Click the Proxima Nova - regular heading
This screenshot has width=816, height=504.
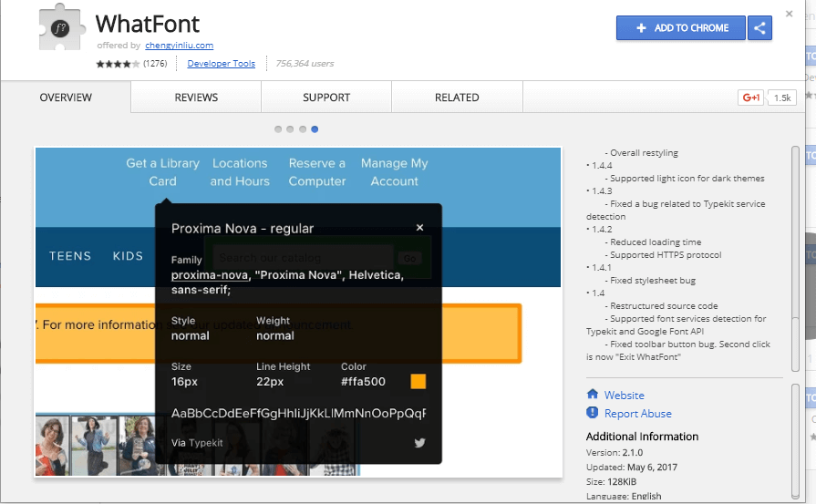pyautogui.click(x=243, y=229)
